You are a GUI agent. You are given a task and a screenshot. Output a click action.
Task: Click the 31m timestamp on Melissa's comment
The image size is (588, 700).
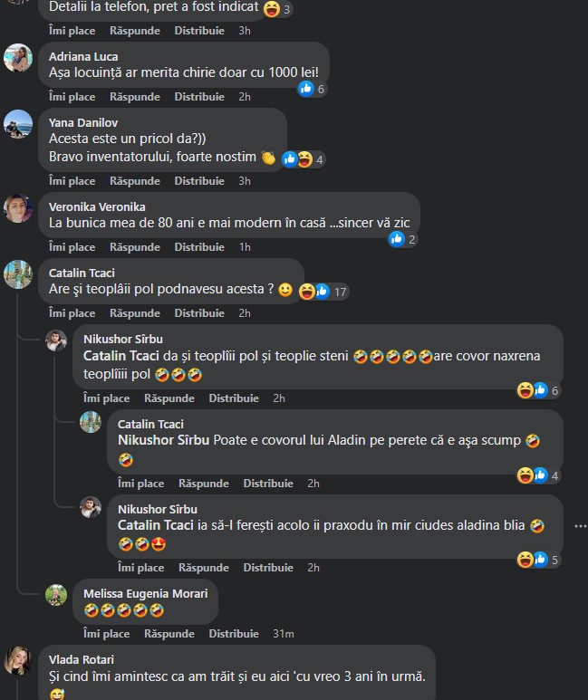coord(284,634)
